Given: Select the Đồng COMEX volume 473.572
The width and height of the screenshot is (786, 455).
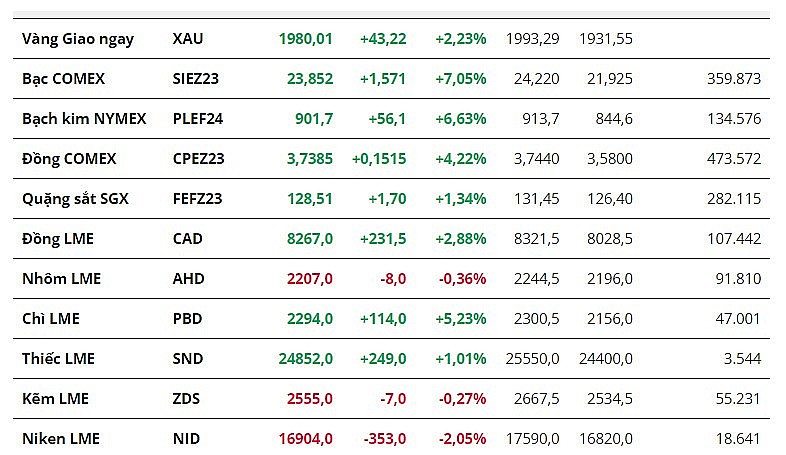Looking at the screenshot, I should pos(732,159).
